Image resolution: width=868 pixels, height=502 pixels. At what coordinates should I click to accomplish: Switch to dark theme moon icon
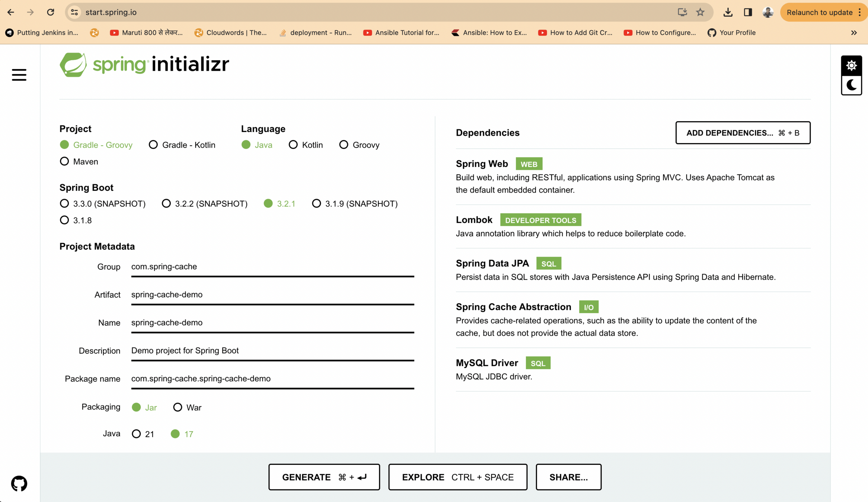(x=851, y=85)
